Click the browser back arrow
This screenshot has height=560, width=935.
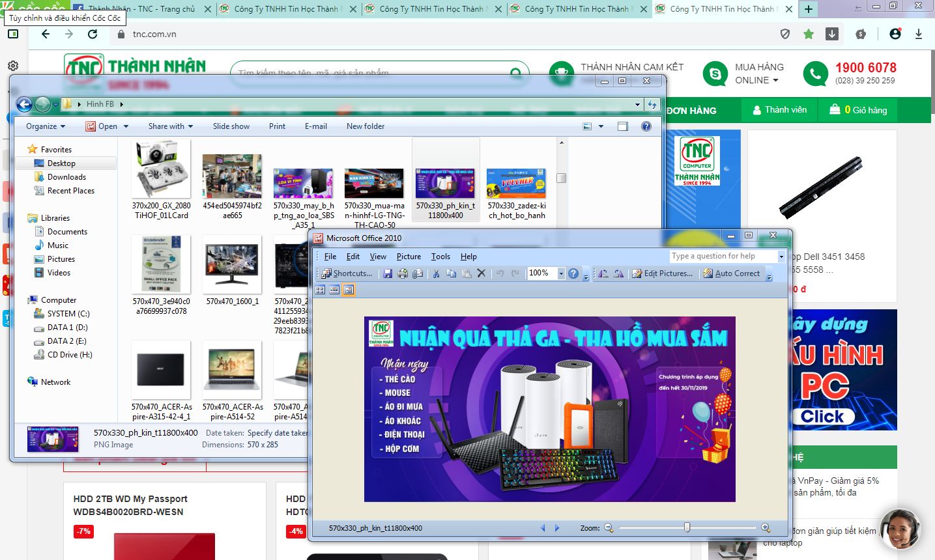tap(46, 34)
